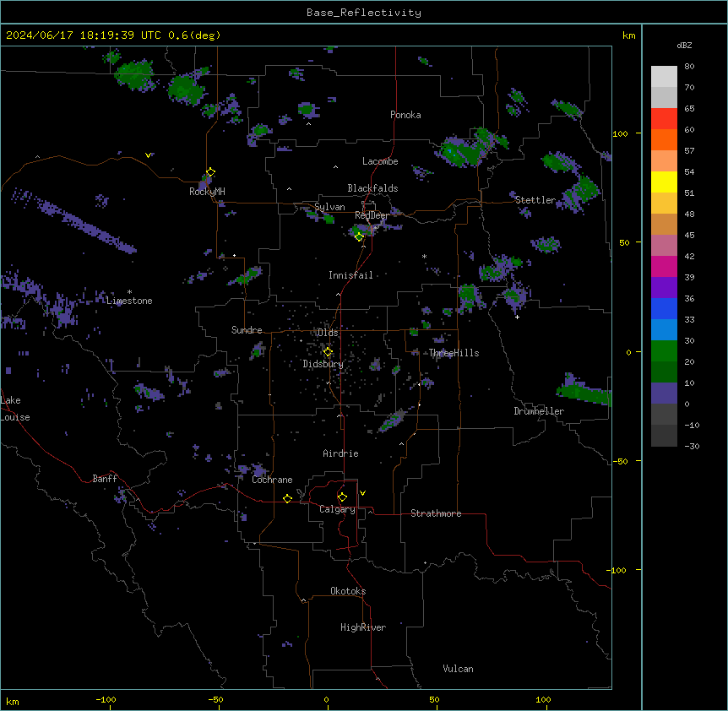Click the Base_Reflectivity title text
The width and height of the screenshot is (728, 711).
click(x=364, y=13)
